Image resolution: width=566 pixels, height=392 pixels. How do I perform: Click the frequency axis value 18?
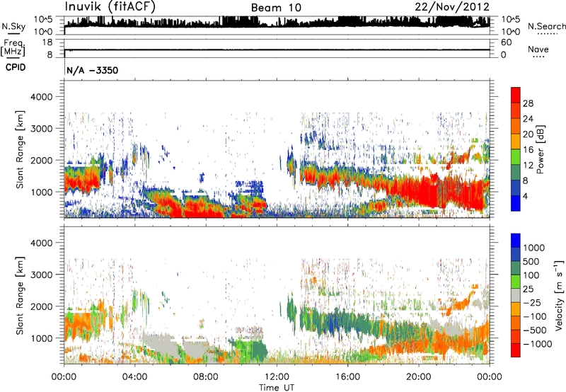click(x=47, y=42)
